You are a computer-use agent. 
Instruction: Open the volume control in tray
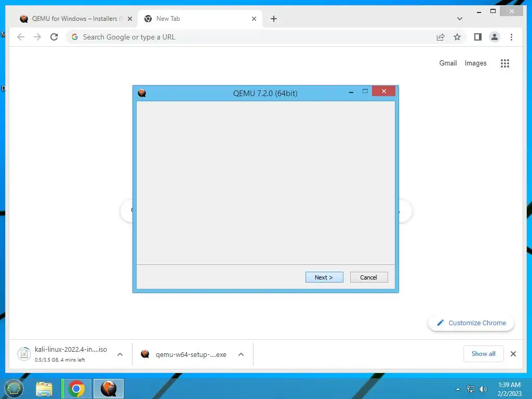click(483, 389)
